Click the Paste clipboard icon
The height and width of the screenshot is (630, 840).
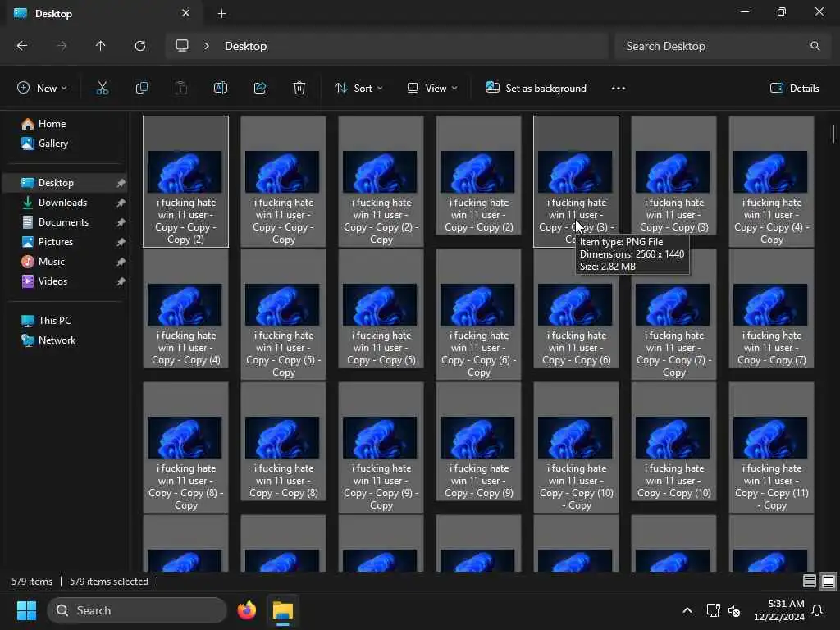[181, 89]
